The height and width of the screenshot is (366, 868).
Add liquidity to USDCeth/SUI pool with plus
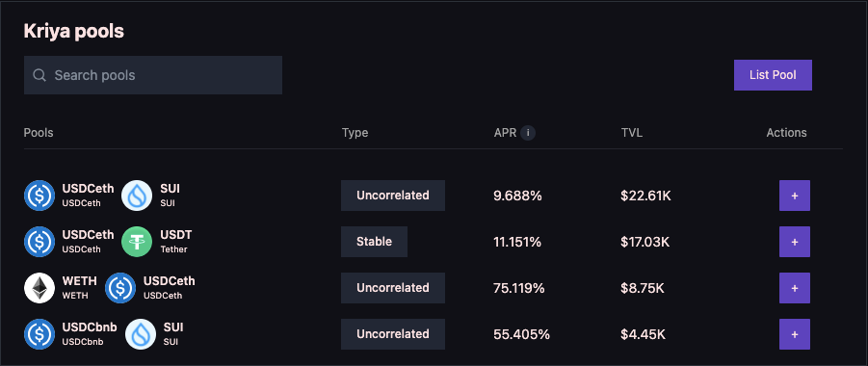click(795, 196)
